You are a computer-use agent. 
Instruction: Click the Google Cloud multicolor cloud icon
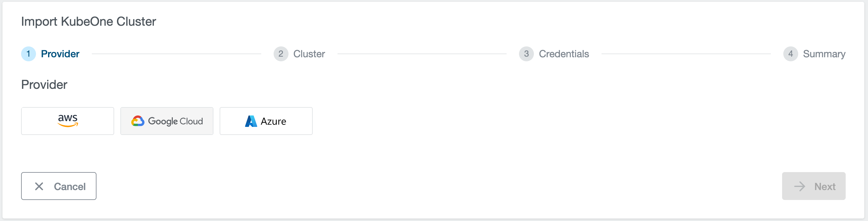point(138,121)
